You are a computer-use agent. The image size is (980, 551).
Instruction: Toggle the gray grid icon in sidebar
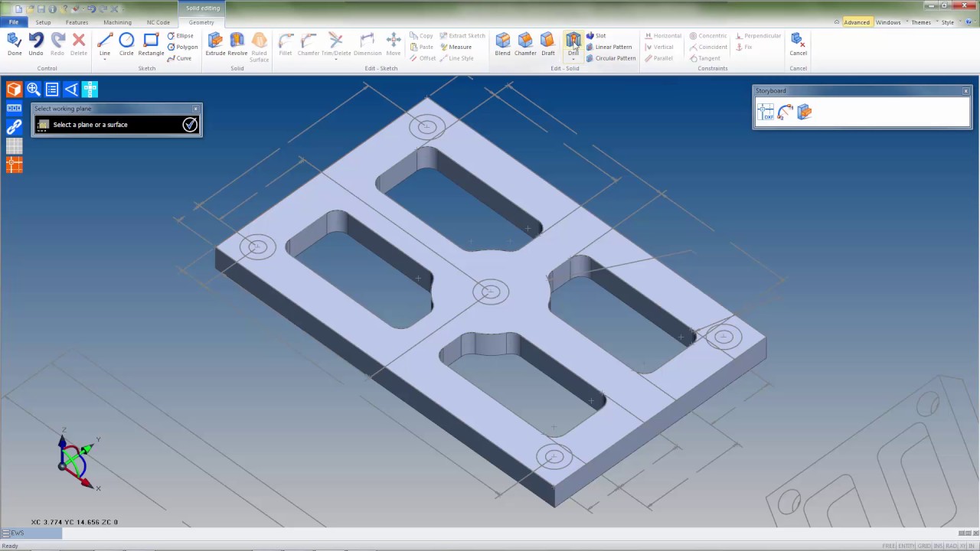[x=14, y=145]
